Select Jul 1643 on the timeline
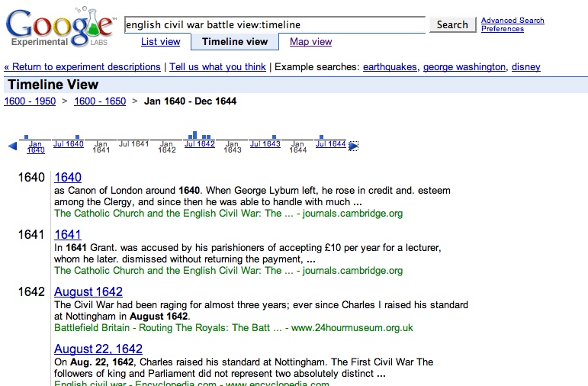This screenshot has width=588, height=386. point(265,144)
